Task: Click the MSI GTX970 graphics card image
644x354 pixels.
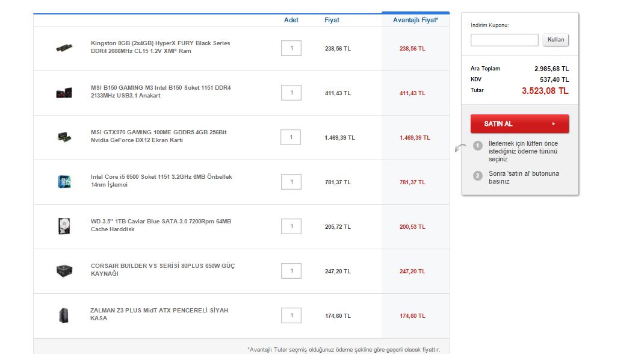Action: click(x=64, y=137)
